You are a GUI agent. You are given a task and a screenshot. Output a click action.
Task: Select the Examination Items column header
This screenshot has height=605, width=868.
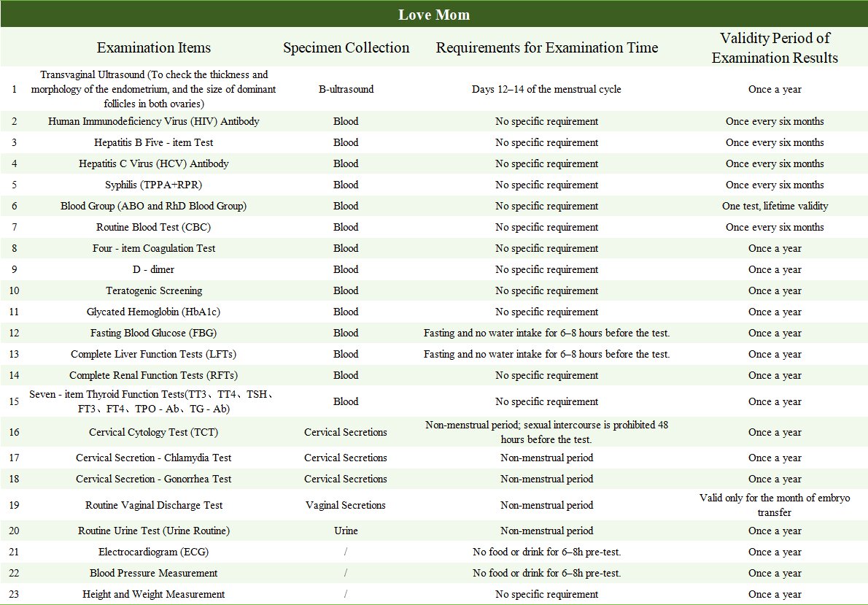153,48
